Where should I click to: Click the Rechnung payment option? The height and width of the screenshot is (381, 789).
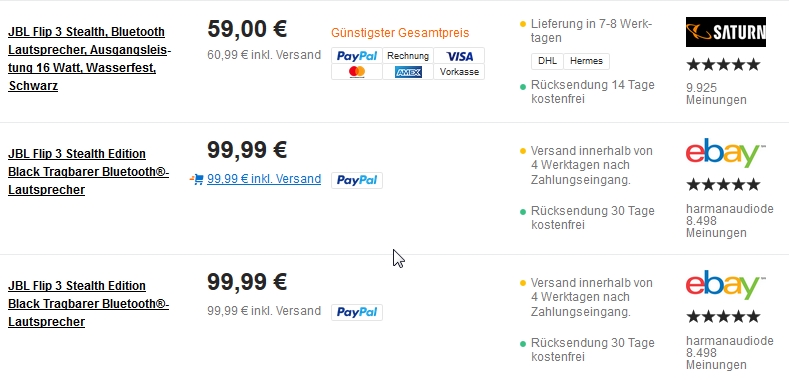pos(408,56)
